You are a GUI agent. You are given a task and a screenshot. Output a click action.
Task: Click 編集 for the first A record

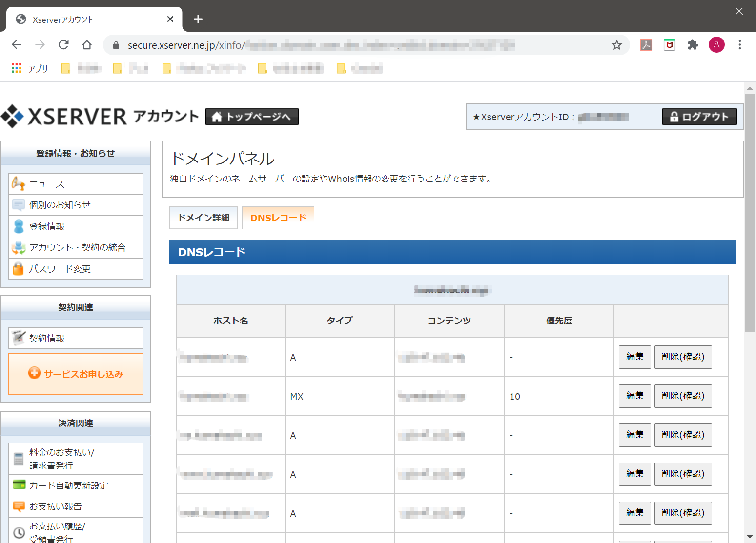click(x=635, y=357)
